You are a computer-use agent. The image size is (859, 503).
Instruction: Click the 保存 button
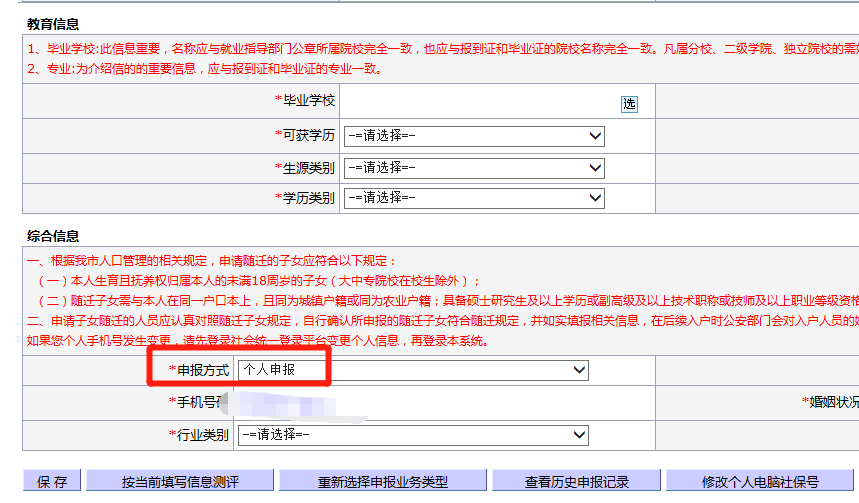pos(52,481)
